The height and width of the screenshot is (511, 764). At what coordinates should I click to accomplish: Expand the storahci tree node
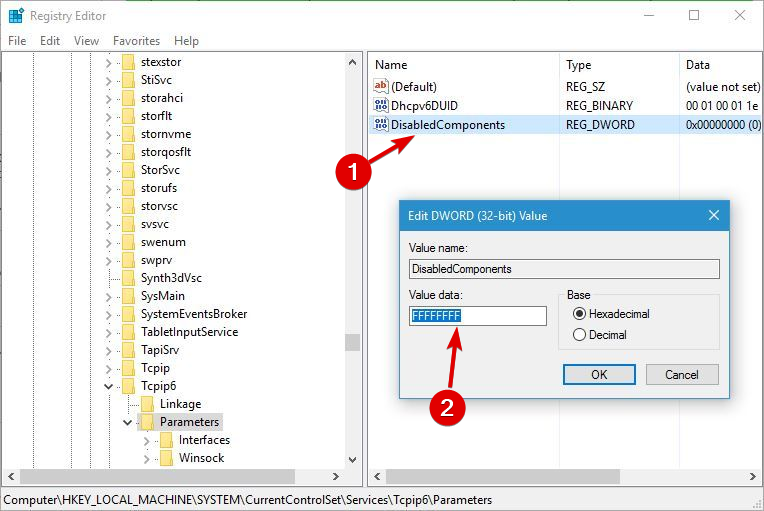[109, 99]
